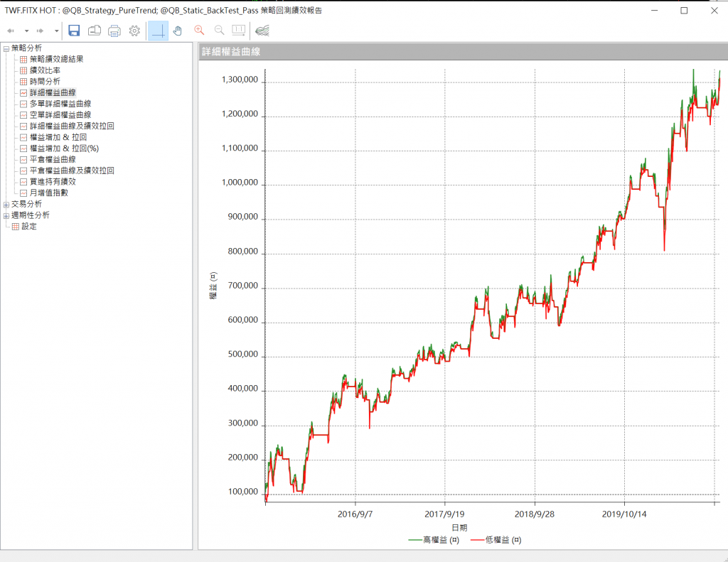Click the page layout icon beside save

95,31
